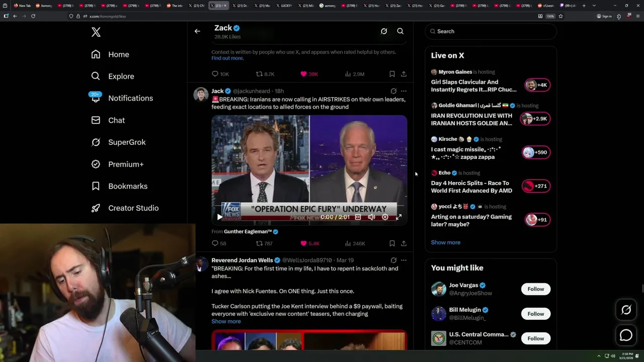The height and width of the screenshot is (362, 644).
Task: Open Reverend Jordan Wells profile name
Action: [242, 260]
